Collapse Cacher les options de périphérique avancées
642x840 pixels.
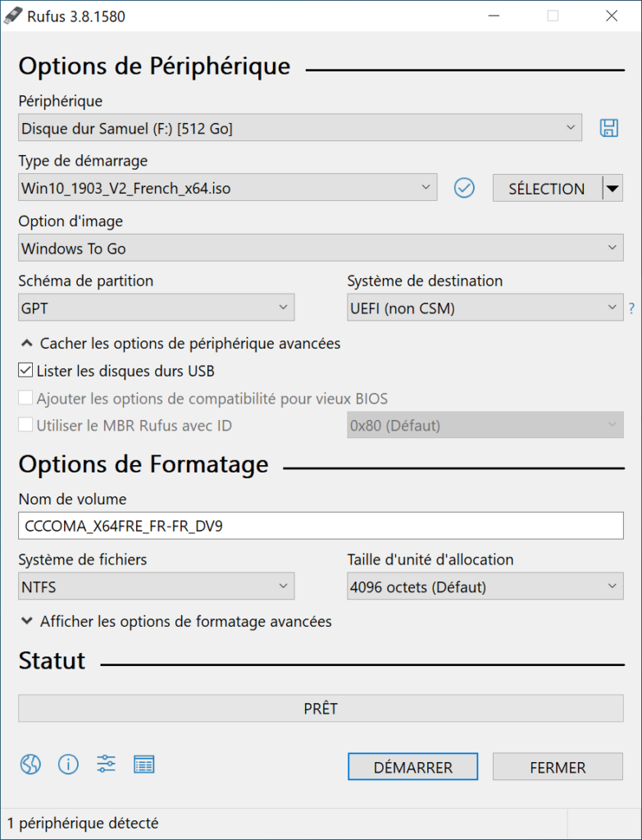pyautogui.click(x=180, y=344)
